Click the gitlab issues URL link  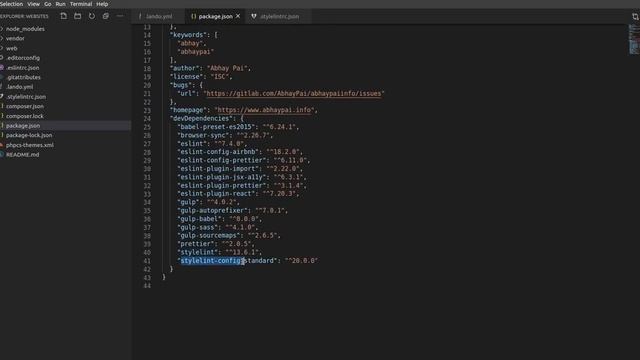[x=294, y=93]
